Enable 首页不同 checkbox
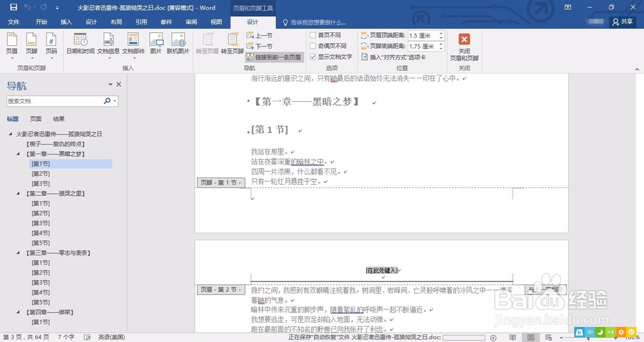 (313, 35)
